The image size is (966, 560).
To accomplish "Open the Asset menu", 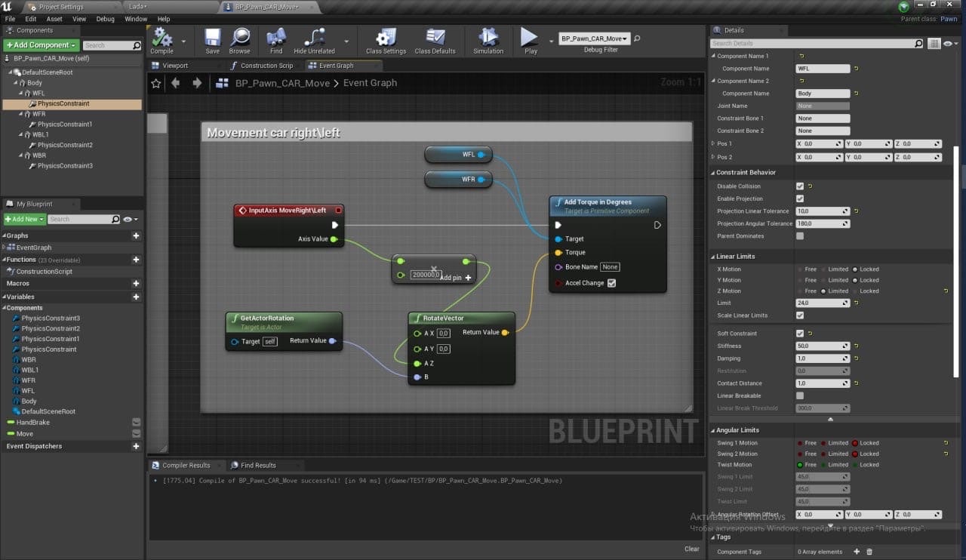I will pos(54,19).
